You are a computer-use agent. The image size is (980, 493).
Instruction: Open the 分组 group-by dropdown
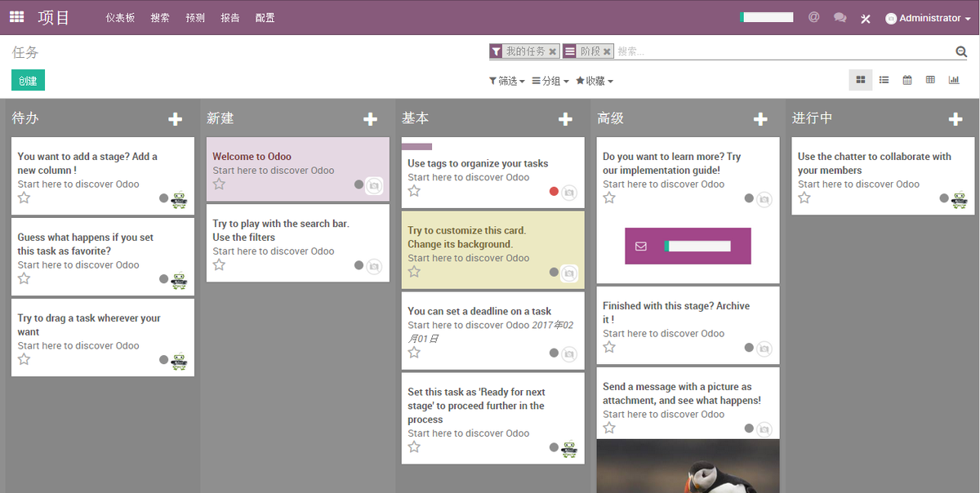(550, 81)
